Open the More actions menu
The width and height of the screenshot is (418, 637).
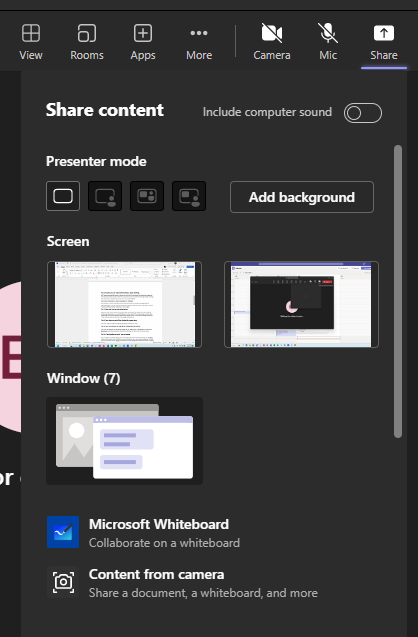coord(199,42)
